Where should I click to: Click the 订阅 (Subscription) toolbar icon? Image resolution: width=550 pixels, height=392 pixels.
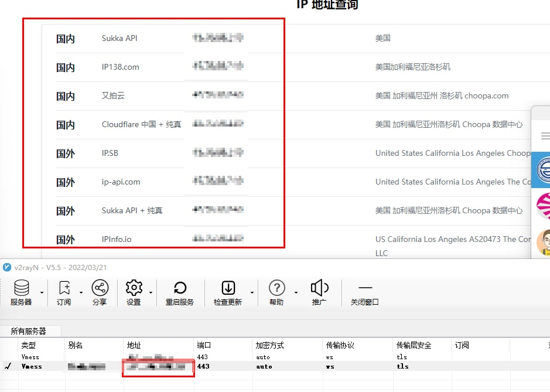click(64, 288)
